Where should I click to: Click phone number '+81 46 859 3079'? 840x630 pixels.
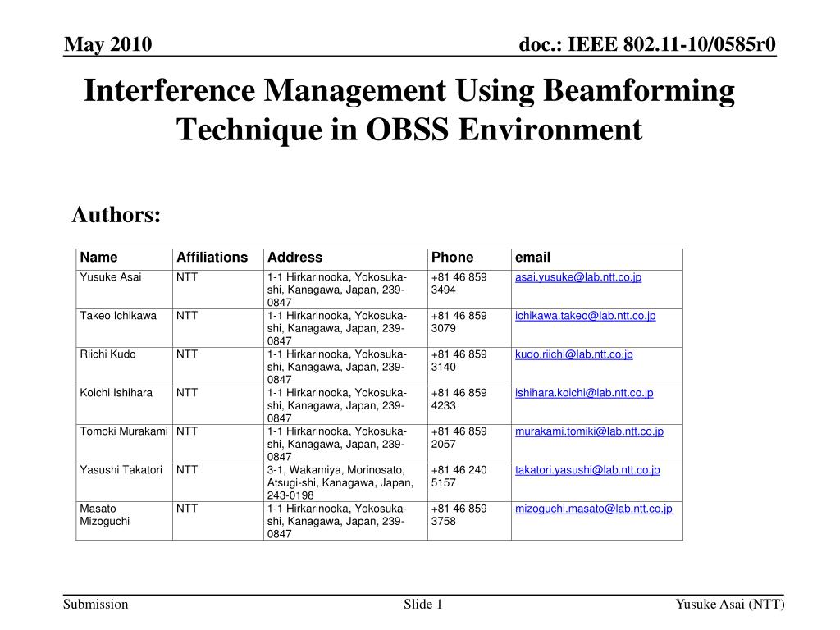click(459, 322)
